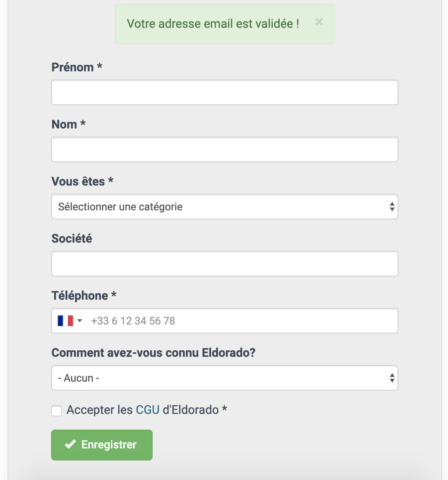Click the Votre adresse email est validée message
The height and width of the screenshot is (480, 448).
coord(213,24)
